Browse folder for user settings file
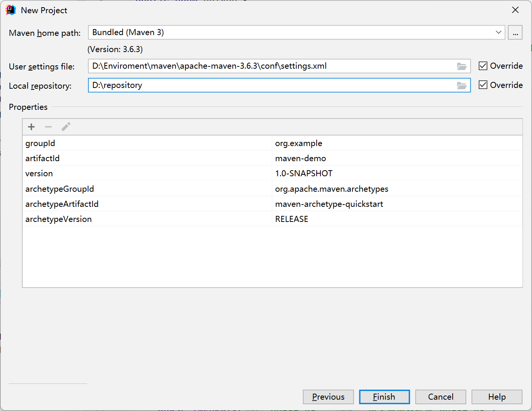This screenshot has height=411, width=532. pyautogui.click(x=461, y=66)
